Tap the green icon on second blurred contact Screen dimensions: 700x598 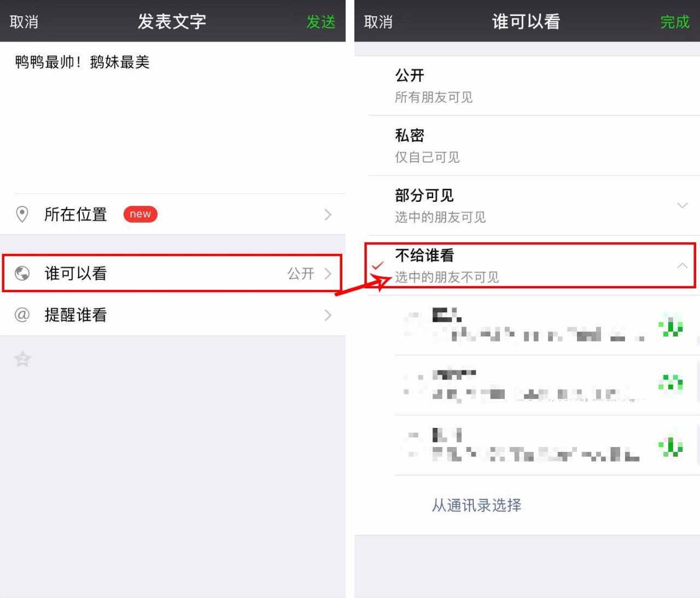point(671,385)
